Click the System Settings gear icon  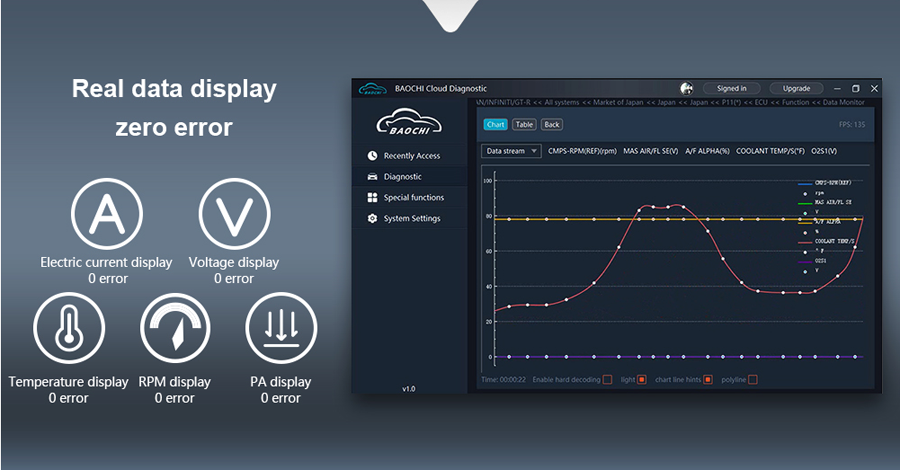[x=373, y=219]
